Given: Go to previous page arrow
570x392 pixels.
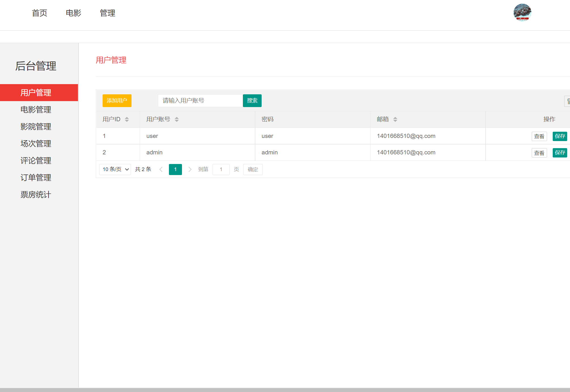Looking at the screenshot, I should (x=161, y=169).
